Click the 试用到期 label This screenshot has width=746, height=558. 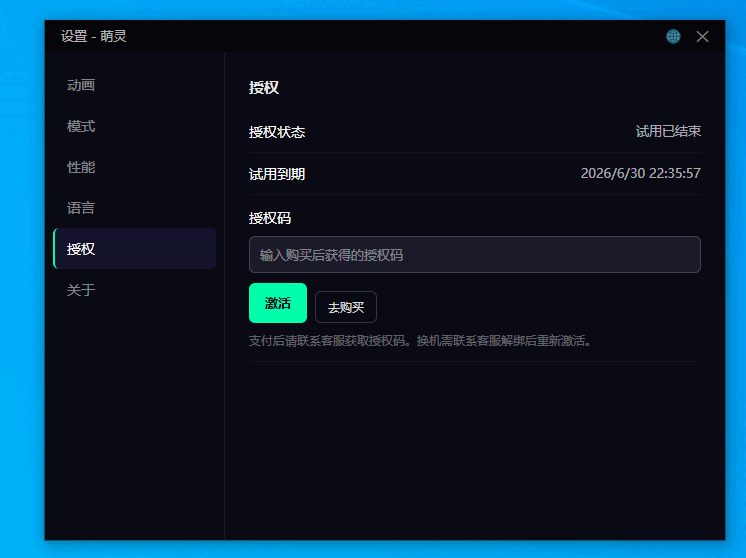point(277,174)
